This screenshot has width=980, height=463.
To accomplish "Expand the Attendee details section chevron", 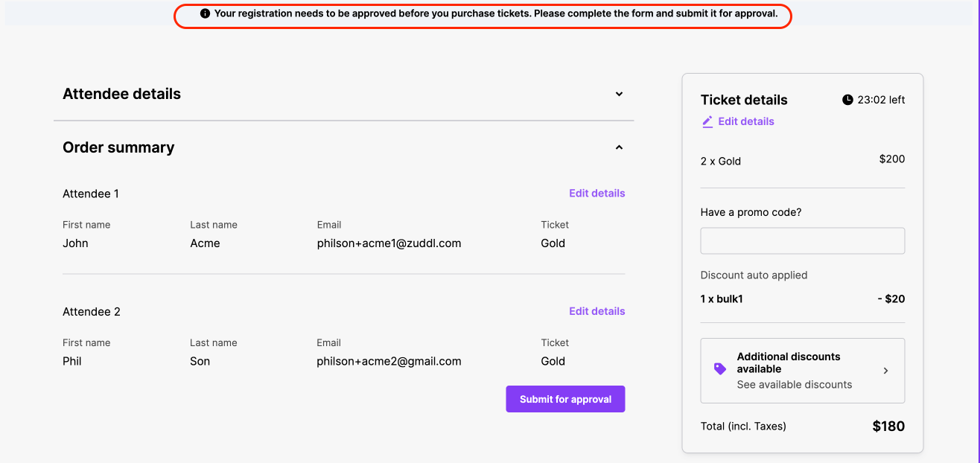I will point(619,95).
